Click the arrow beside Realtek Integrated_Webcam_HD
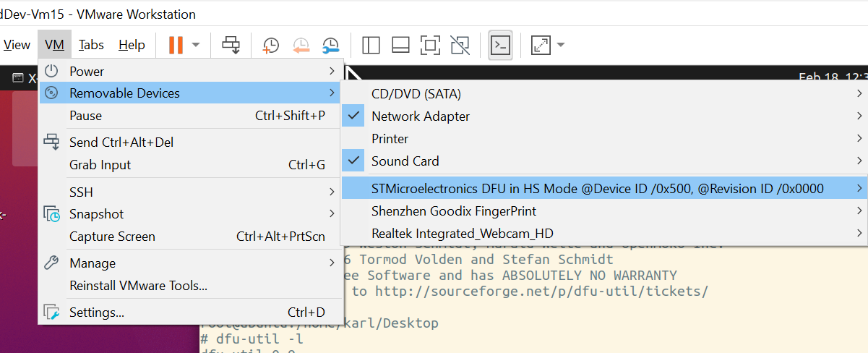 859,234
